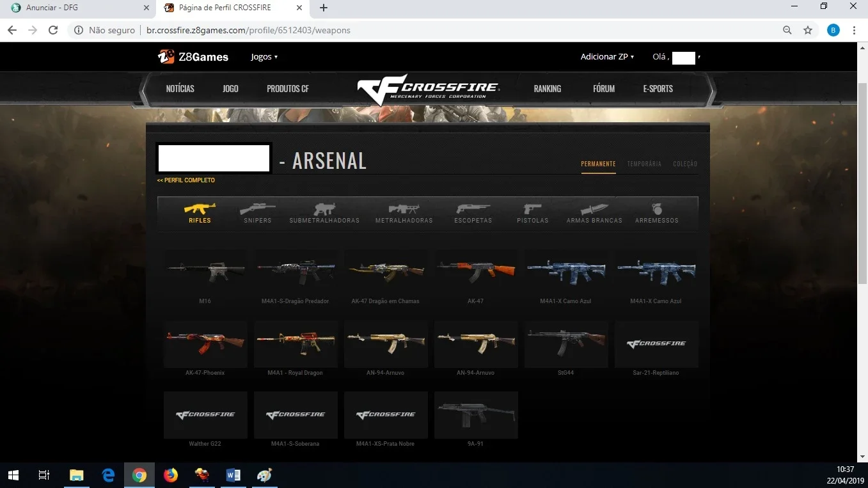Open the Produtos CF menu

(288, 89)
